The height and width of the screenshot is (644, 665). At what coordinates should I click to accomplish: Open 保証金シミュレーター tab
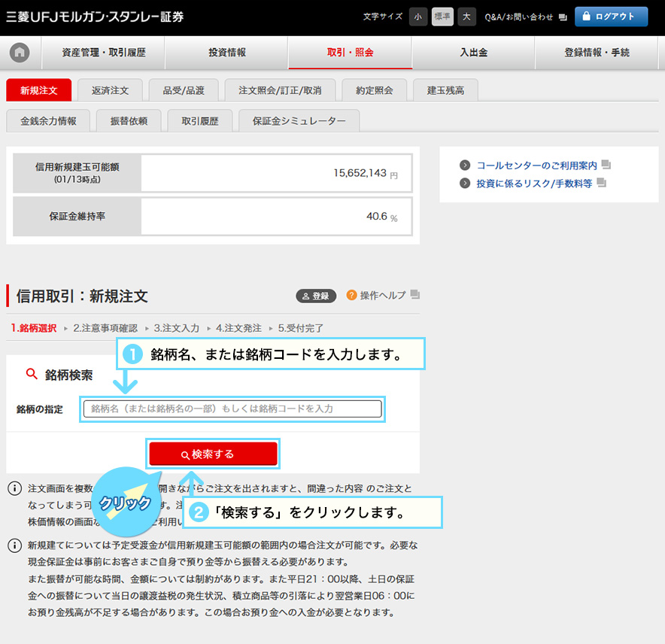point(299,120)
